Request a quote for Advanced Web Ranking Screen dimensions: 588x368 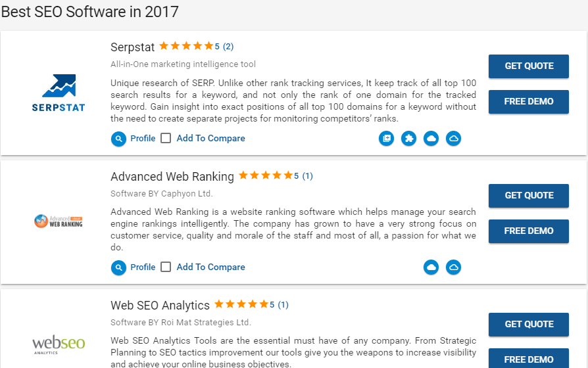point(529,196)
